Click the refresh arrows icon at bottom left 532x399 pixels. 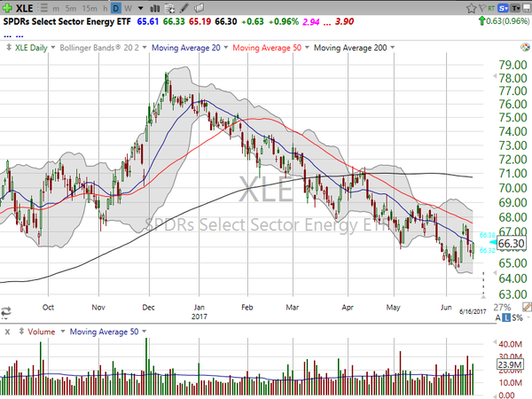[x=6, y=311]
